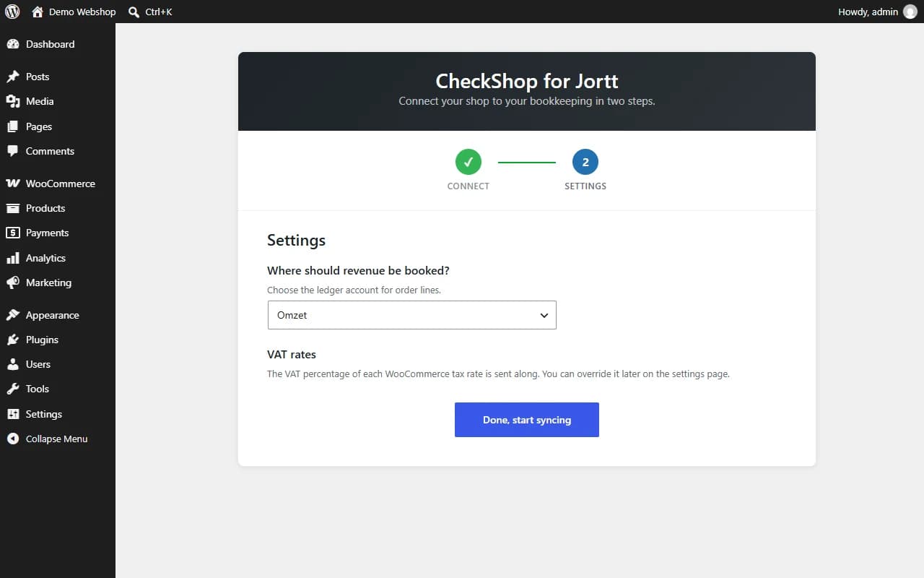Click the 'Choose the ledger account' hint text
Viewport: 924px width, 578px height.
coord(354,290)
